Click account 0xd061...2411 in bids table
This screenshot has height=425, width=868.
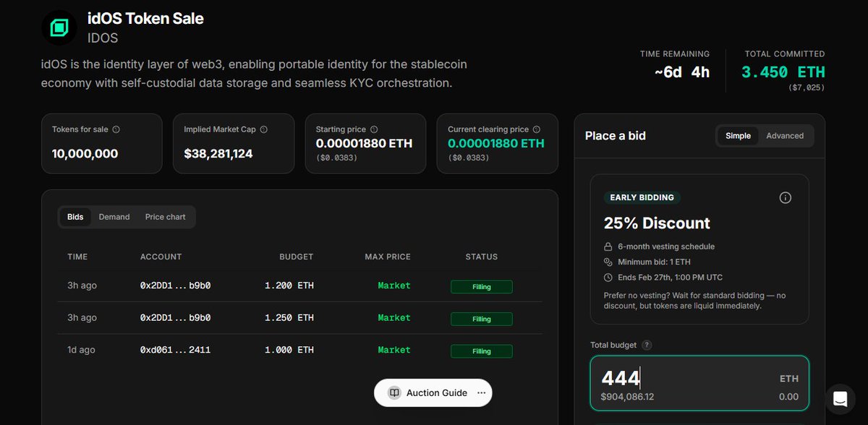point(175,350)
